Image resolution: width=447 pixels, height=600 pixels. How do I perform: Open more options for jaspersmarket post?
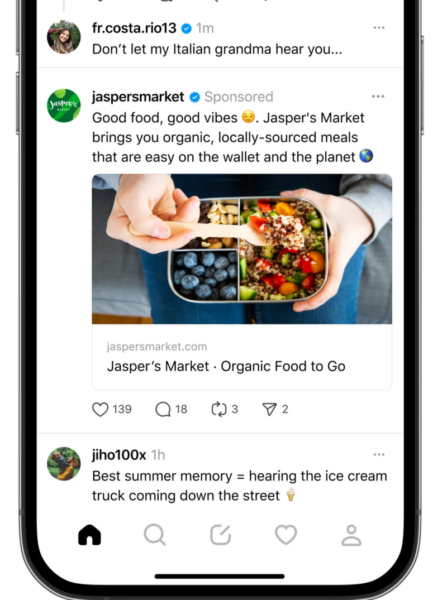tap(378, 96)
